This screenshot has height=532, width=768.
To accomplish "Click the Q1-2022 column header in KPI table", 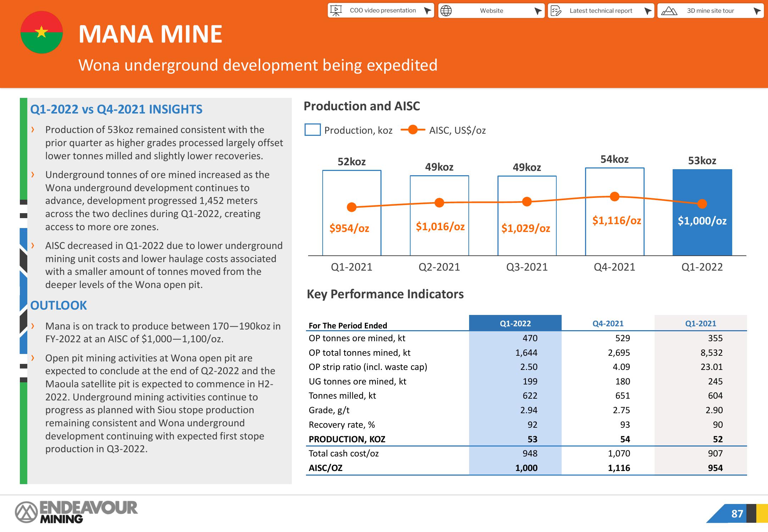I will pos(515,323).
